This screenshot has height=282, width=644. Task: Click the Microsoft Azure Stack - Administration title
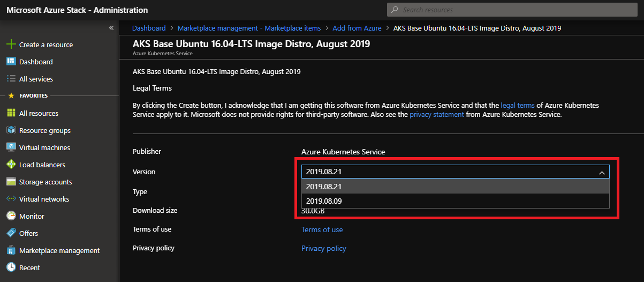pyautogui.click(x=77, y=10)
